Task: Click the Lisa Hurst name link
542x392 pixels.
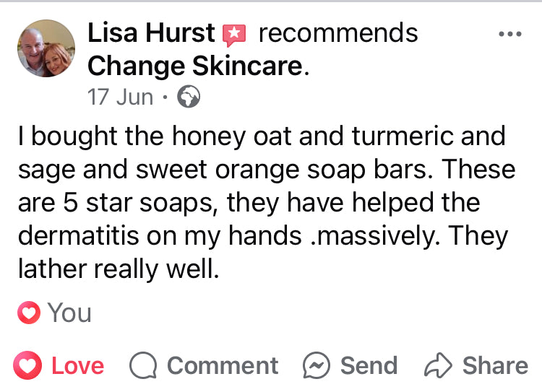Action: click(x=151, y=32)
